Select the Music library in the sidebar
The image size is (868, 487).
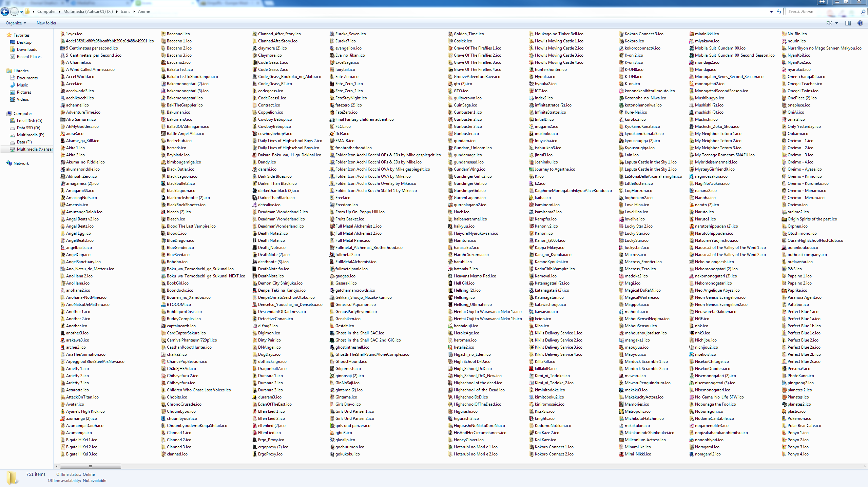pyautogui.click(x=23, y=85)
